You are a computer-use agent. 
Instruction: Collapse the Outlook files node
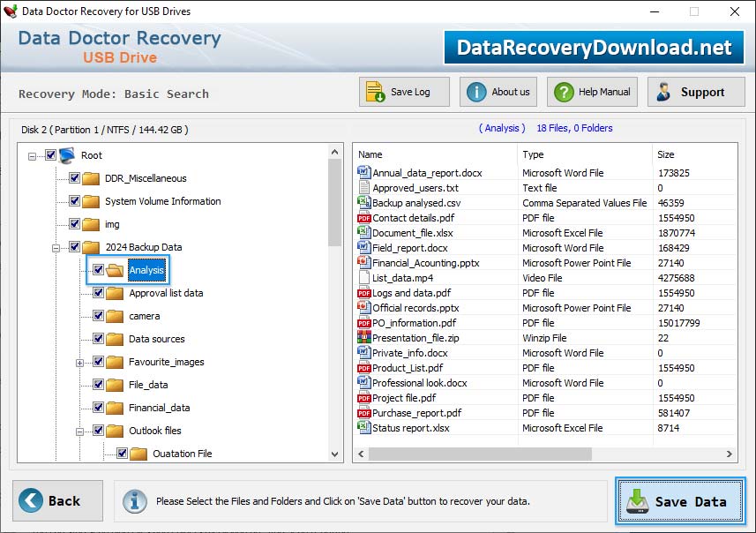pyautogui.click(x=80, y=432)
